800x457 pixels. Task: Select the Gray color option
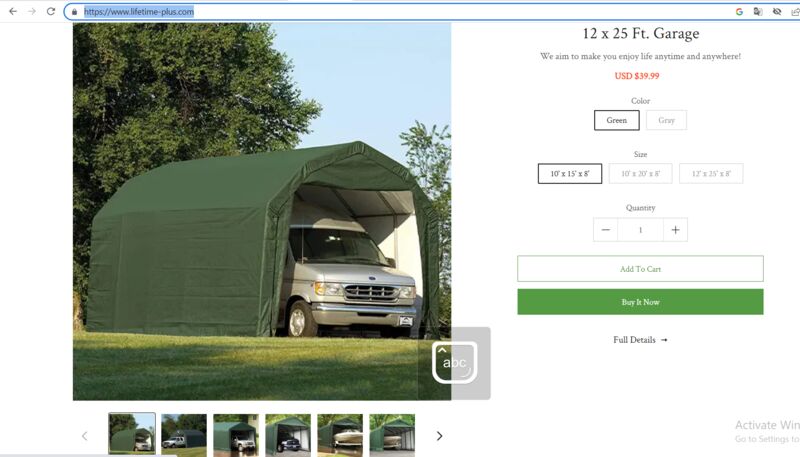(x=666, y=120)
